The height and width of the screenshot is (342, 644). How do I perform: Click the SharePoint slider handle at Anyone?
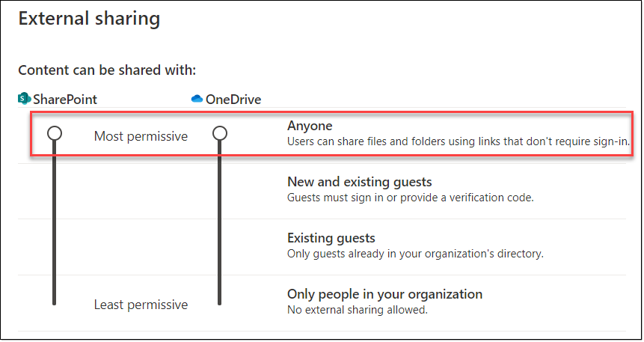[x=54, y=134]
